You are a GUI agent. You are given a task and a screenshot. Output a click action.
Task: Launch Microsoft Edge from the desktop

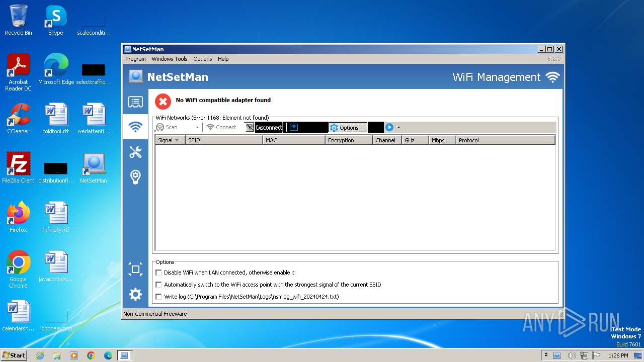[56, 69]
